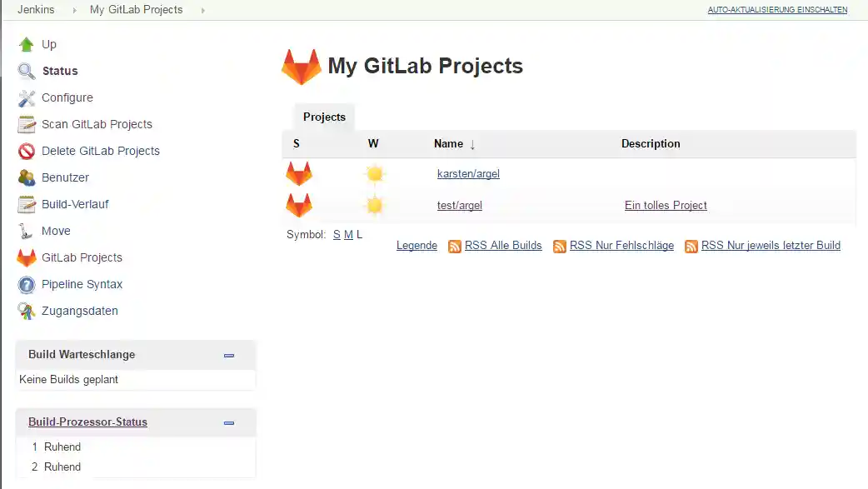Viewport: 868px width, 489px height.
Task: Open the Build-Prozessor-Status heading link
Action: pos(88,422)
